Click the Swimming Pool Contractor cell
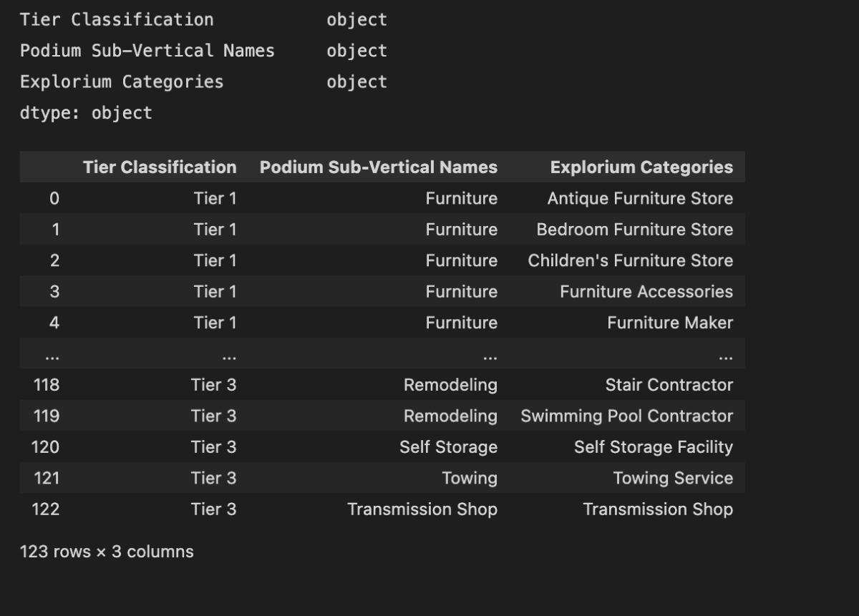Viewport: 859px width, 616px height. 626,416
